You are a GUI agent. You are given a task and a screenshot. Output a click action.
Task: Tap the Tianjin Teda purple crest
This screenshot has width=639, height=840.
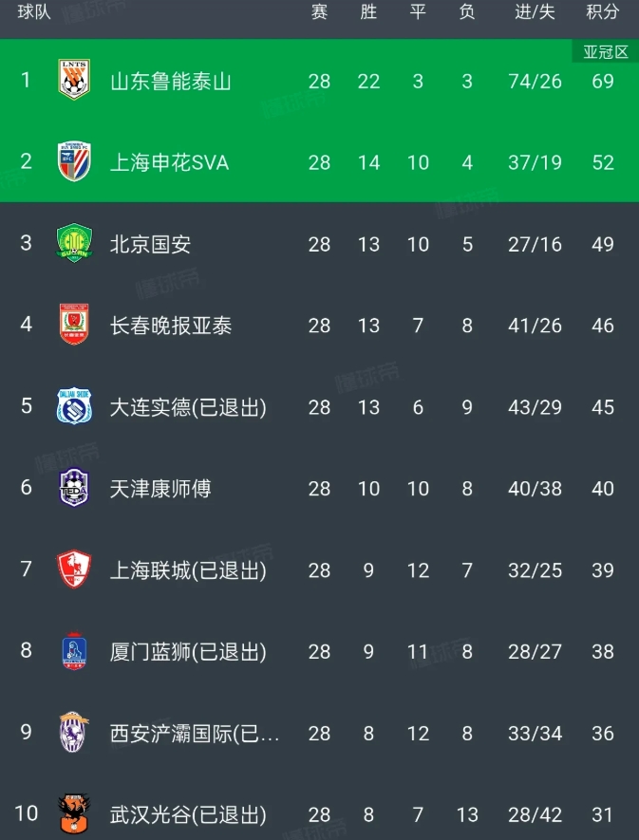coord(74,489)
